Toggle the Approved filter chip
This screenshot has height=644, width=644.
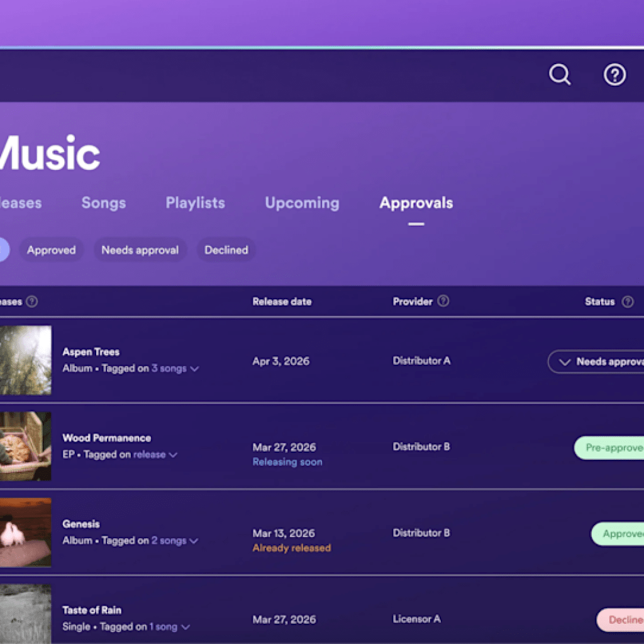point(51,250)
